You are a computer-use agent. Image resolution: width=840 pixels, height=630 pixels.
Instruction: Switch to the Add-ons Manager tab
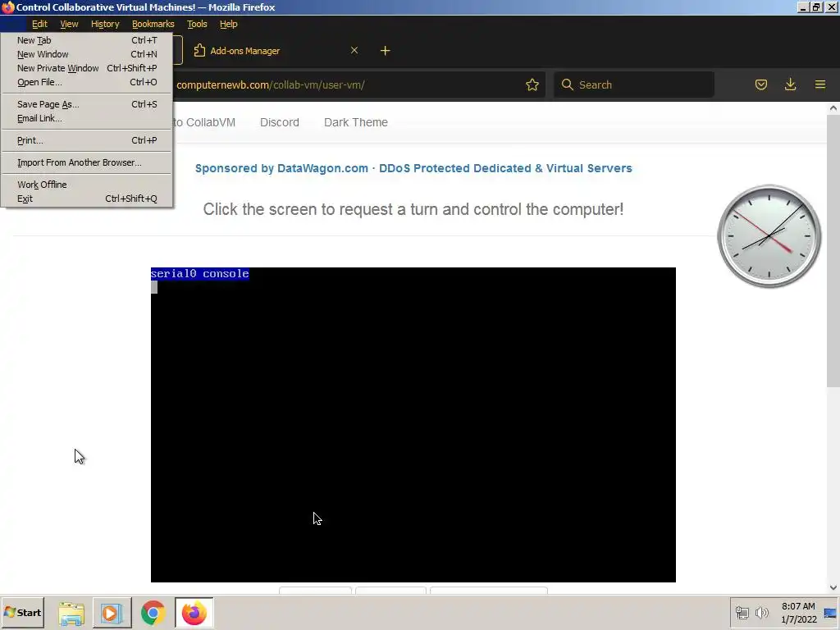pyautogui.click(x=277, y=51)
